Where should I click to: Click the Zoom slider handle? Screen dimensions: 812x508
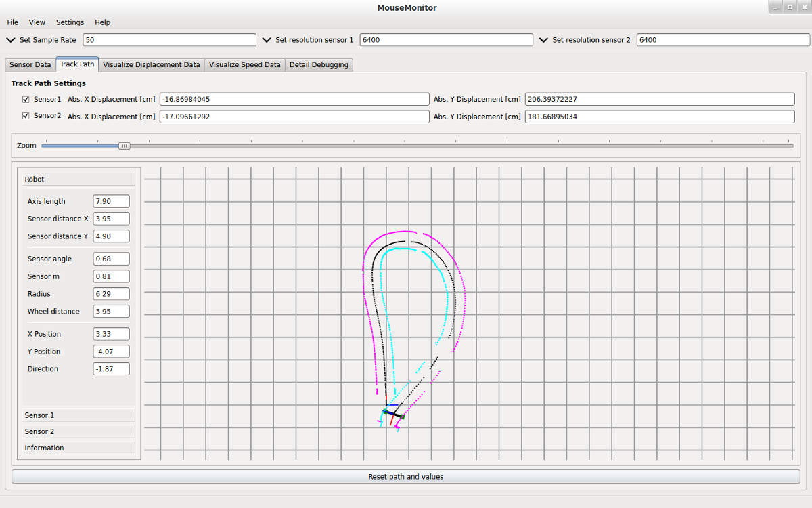point(124,146)
